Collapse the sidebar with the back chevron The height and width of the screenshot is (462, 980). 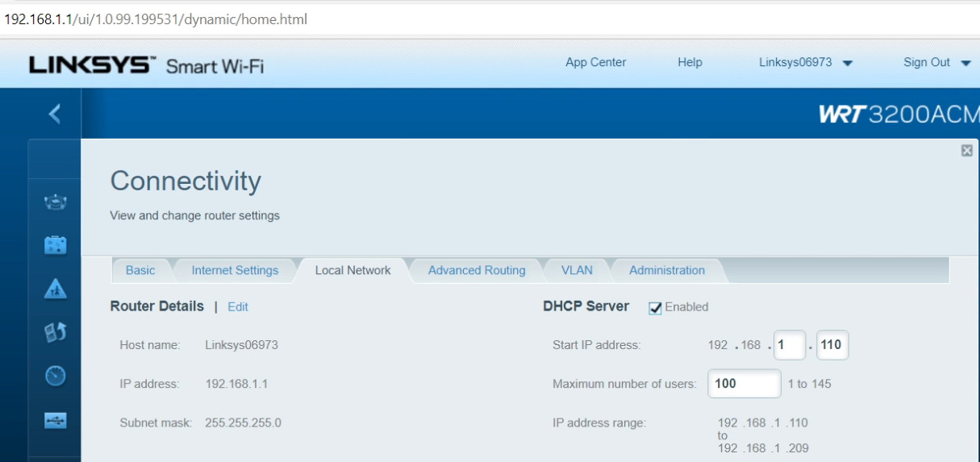(x=54, y=114)
